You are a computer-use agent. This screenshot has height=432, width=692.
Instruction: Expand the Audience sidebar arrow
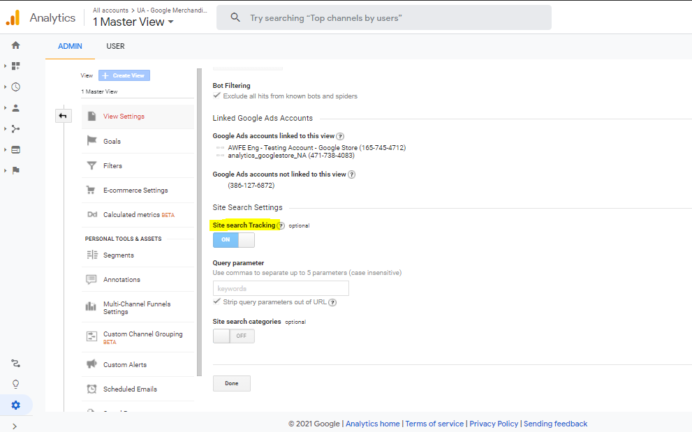5,108
